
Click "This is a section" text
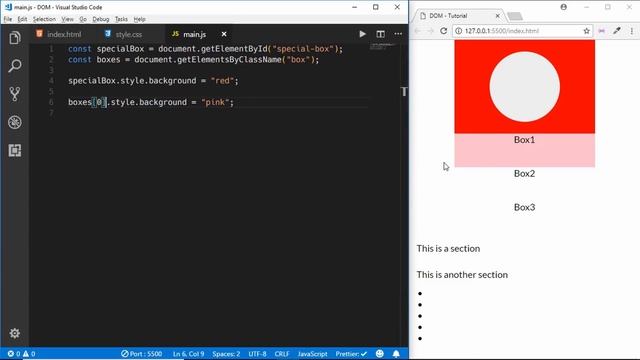[x=448, y=249]
